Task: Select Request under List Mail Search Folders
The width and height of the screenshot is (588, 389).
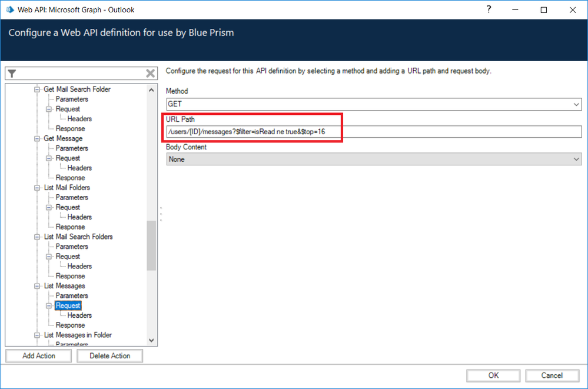Action: 68,257
